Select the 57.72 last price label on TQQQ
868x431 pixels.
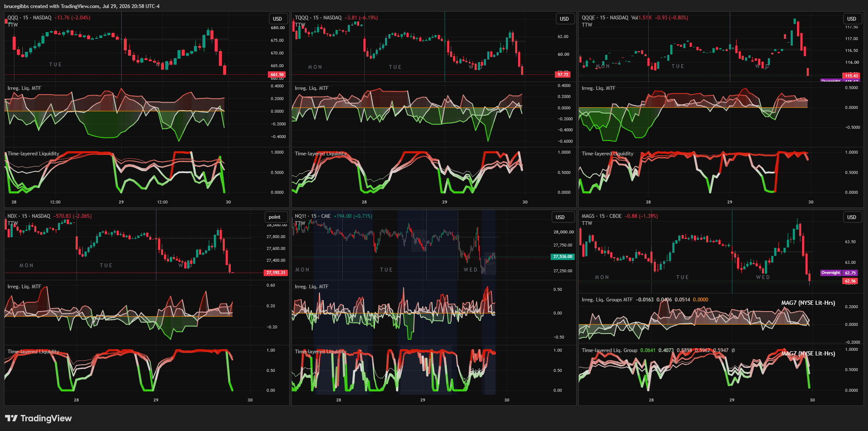[x=563, y=75]
